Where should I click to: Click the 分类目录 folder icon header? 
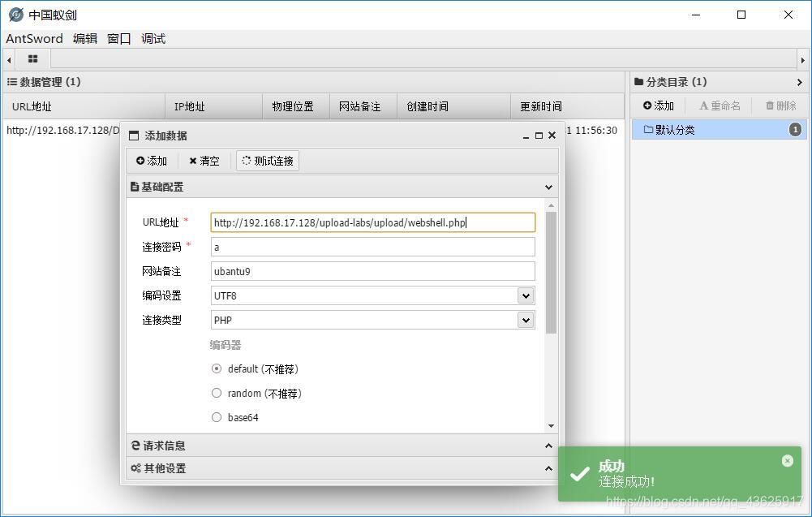(x=638, y=82)
